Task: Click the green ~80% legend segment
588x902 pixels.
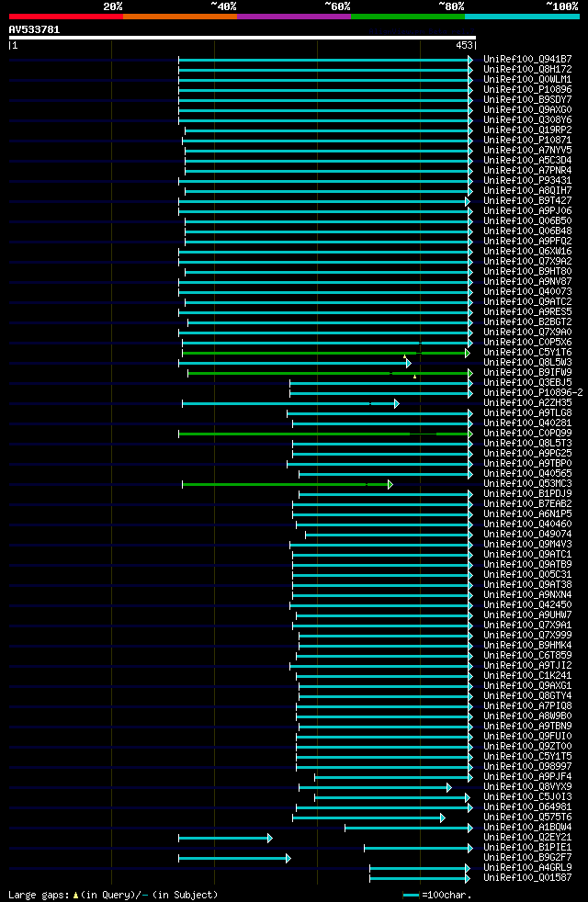Action: [408, 17]
